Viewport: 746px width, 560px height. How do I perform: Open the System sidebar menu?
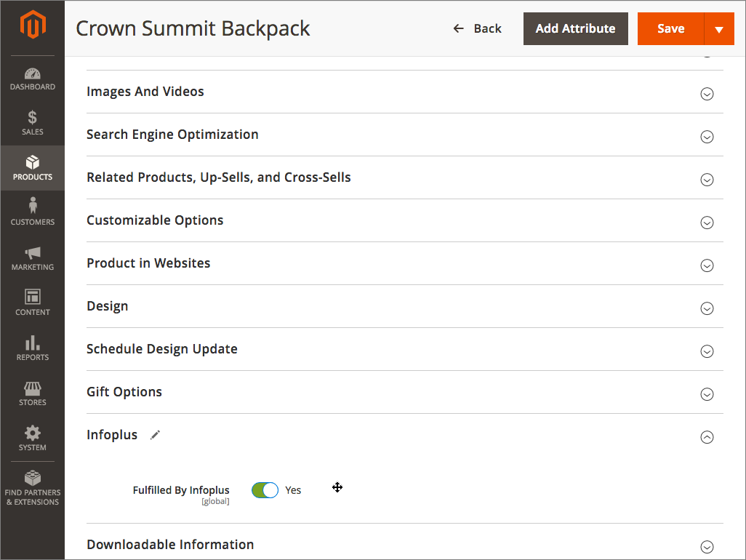tap(32, 439)
